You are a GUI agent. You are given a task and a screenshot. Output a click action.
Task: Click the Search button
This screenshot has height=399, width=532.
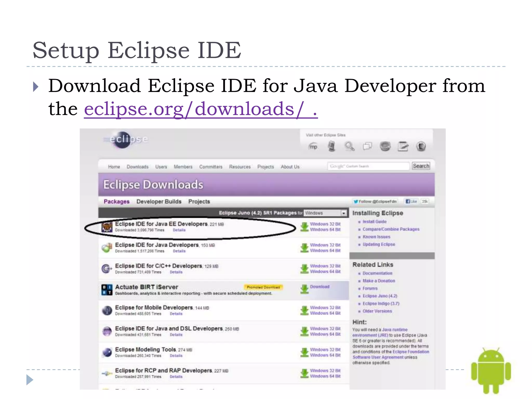[x=421, y=166]
